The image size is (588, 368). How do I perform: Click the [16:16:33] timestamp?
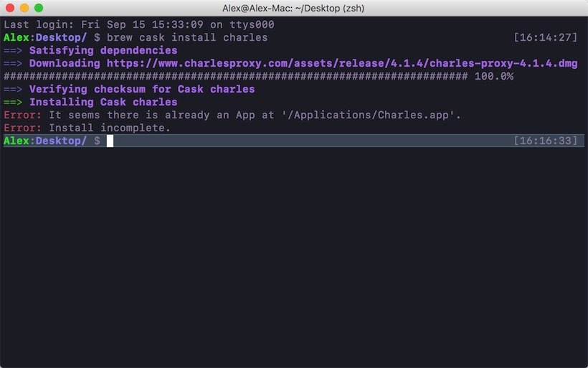[x=546, y=141]
